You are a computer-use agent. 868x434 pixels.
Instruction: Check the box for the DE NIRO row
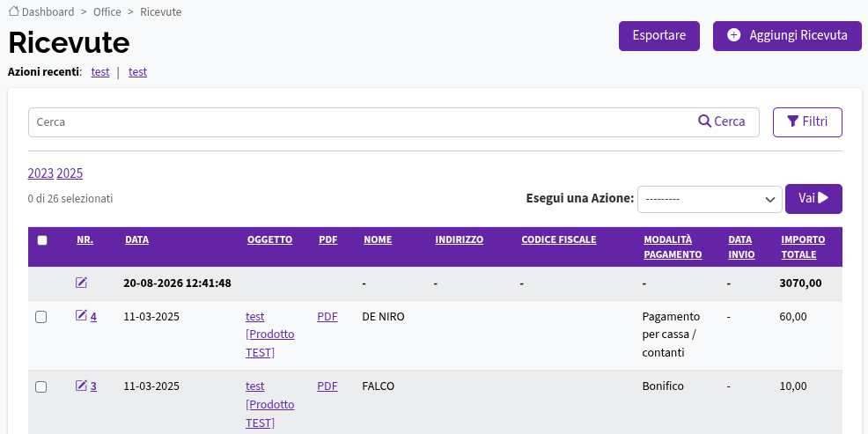[x=41, y=317]
